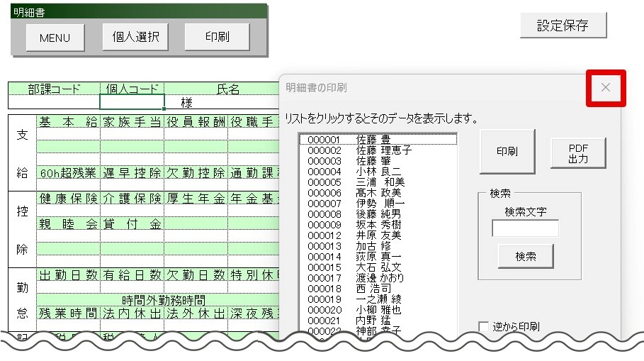Export using the PDF出力 button
Viewport: 644px width, 361px height.
pyautogui.click(x=578, y=153)
